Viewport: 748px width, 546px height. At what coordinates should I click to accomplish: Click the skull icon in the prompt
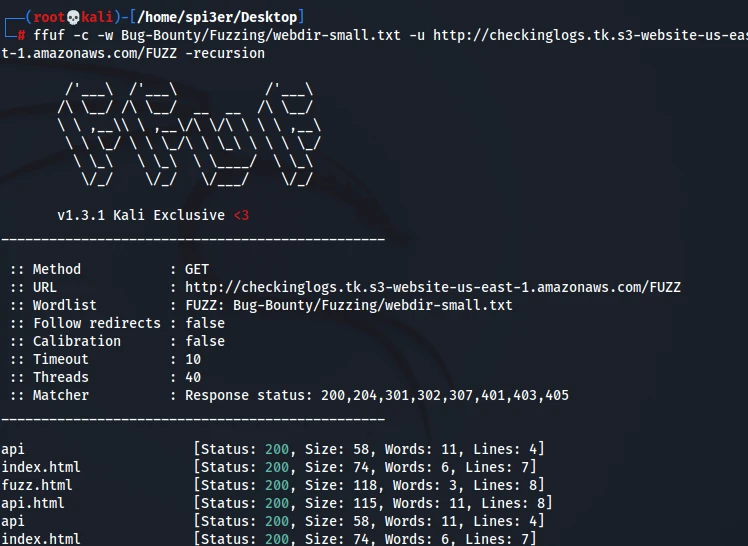click(73, 17)
